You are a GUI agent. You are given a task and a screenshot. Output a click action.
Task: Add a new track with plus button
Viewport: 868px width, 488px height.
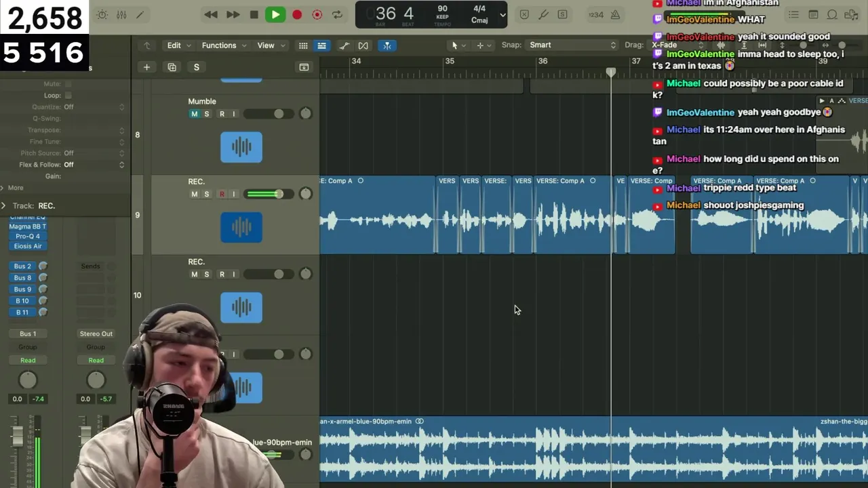(146, 67)
